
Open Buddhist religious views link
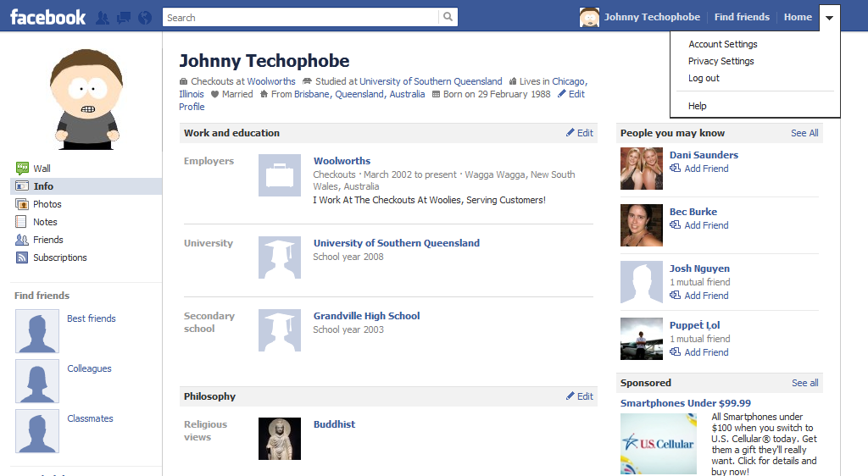click(334, 424)
